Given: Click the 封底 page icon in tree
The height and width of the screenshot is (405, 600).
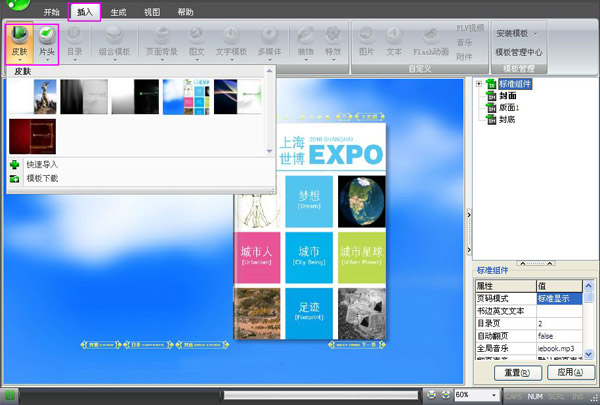Looking at the screenshot, I should (491, 120).
